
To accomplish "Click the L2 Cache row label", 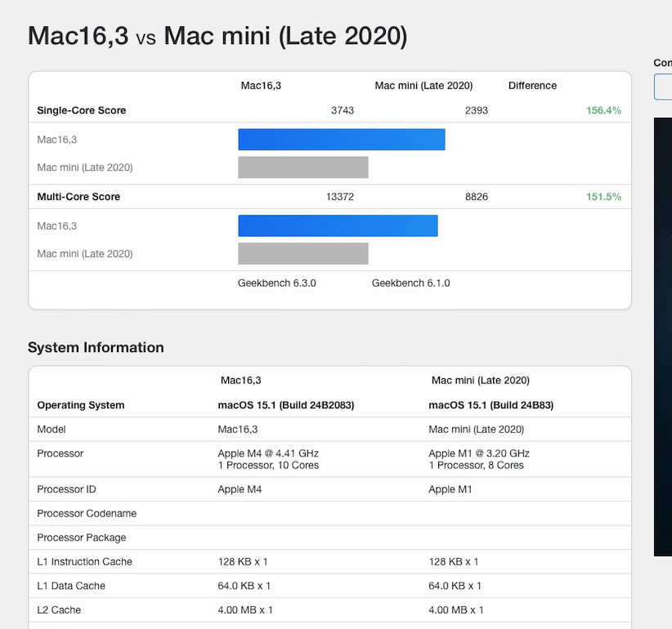I will coord(59,610).
